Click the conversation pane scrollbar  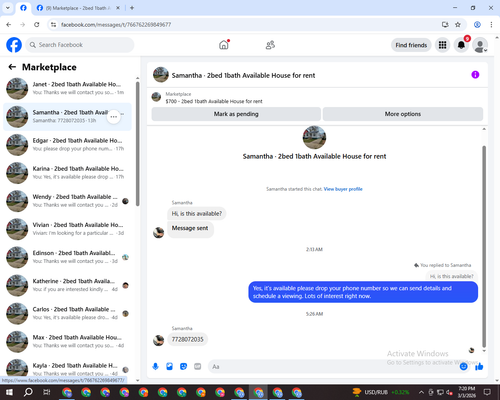click(x=484, y=247)
